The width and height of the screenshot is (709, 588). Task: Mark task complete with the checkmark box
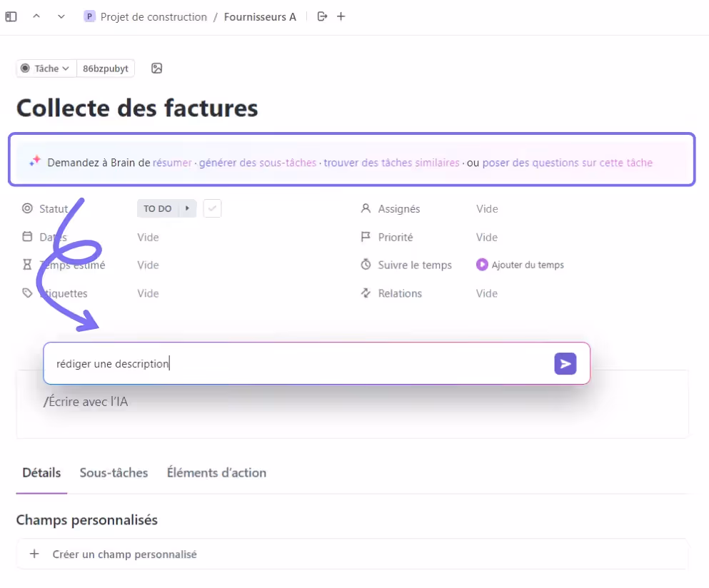[x=212, y=209]
